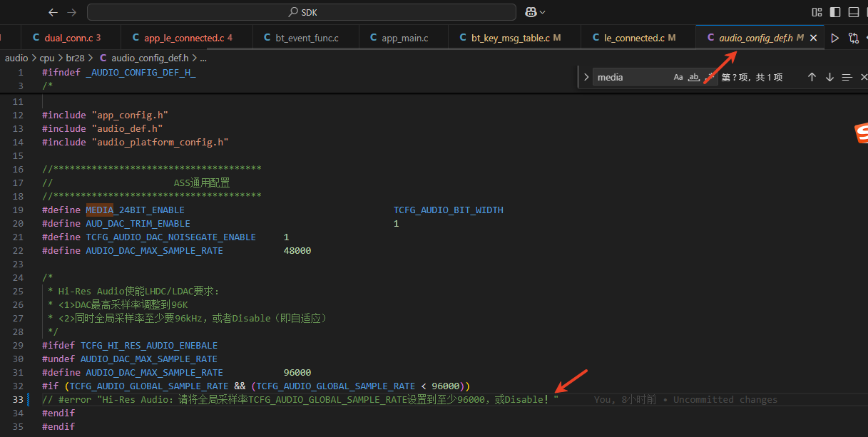Click TCFG_AUDIO_BIT_WIDTH on line 19
The image size is (868, 437).
point(449,210)
